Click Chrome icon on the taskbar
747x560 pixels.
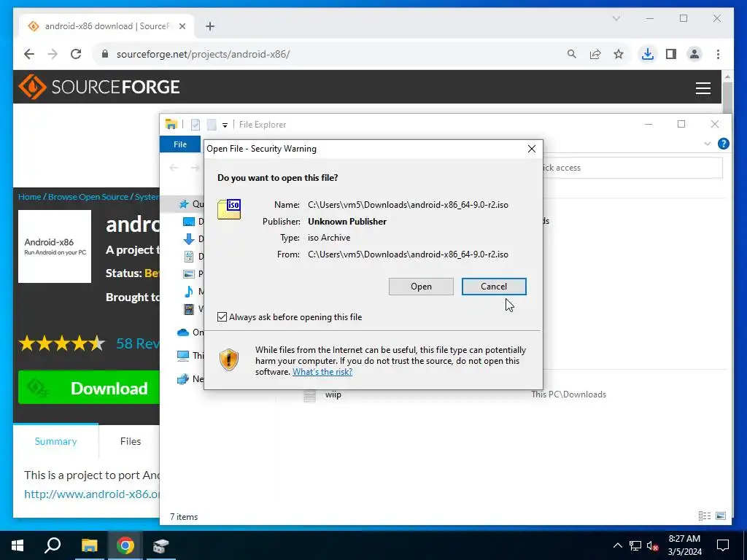[125, 545]
